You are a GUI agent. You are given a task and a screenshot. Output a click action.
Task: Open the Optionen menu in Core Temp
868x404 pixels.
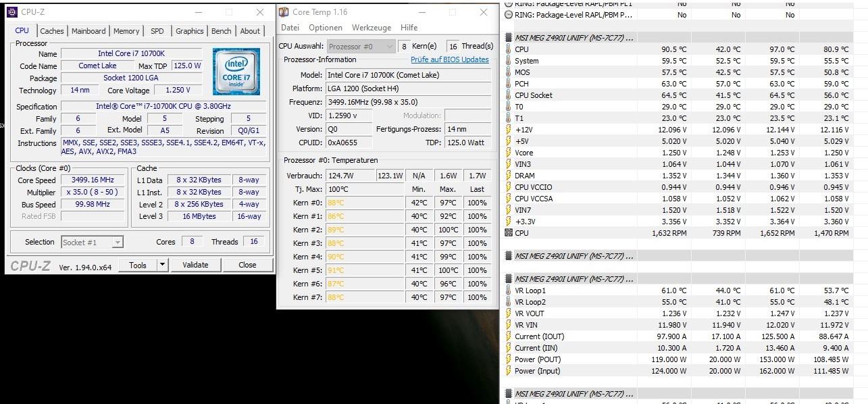coord(326,28)
